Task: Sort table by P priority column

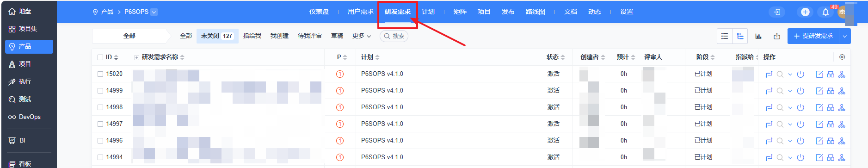Action: coord(342,57)
